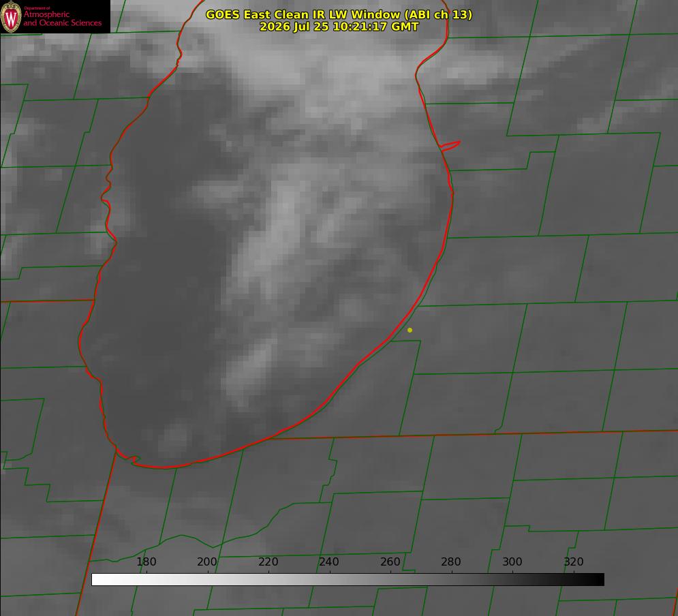Click the 200 label on the colorbar

[207, 561]
